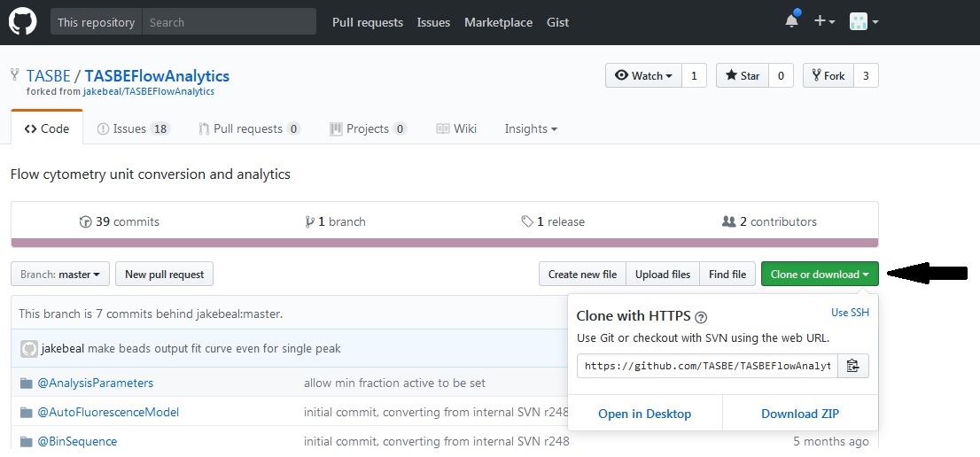Open the TASBEFlowAnalytics repository name link
980x457 pixels.
tap(157, 76)
